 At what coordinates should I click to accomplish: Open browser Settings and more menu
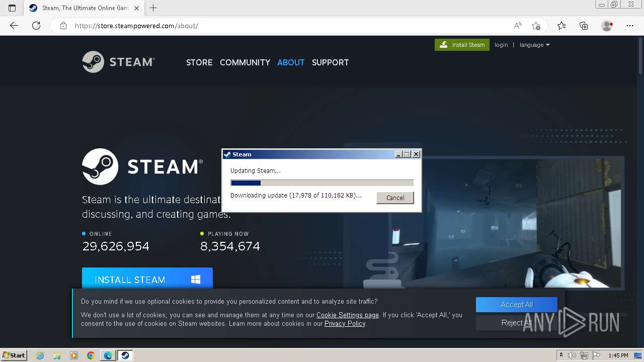coord(630,26)
